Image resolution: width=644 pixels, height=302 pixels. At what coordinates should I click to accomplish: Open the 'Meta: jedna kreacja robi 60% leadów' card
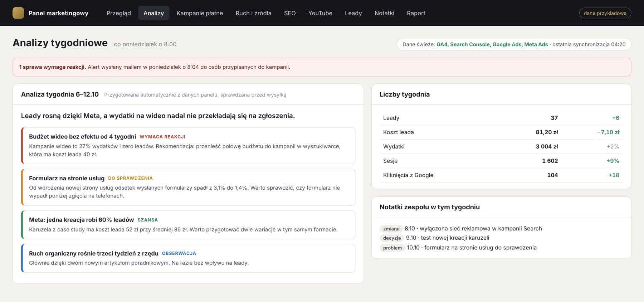(188, 224)
